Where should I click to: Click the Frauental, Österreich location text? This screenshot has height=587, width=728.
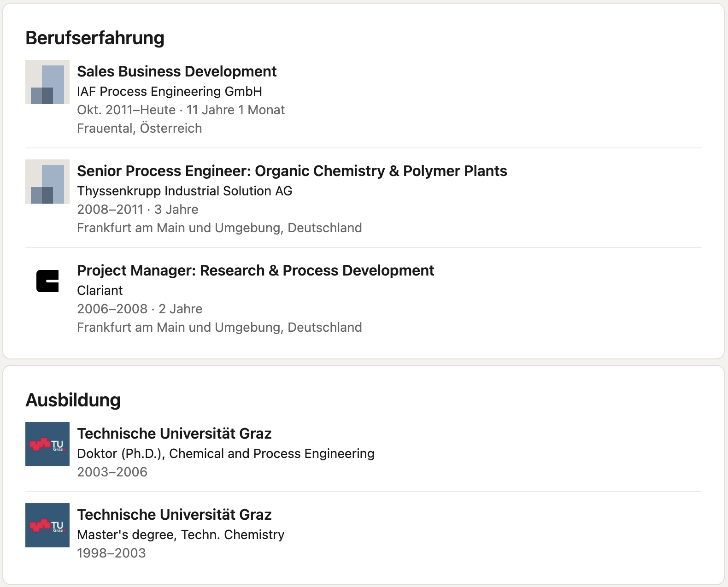click(x=140, y=128)
